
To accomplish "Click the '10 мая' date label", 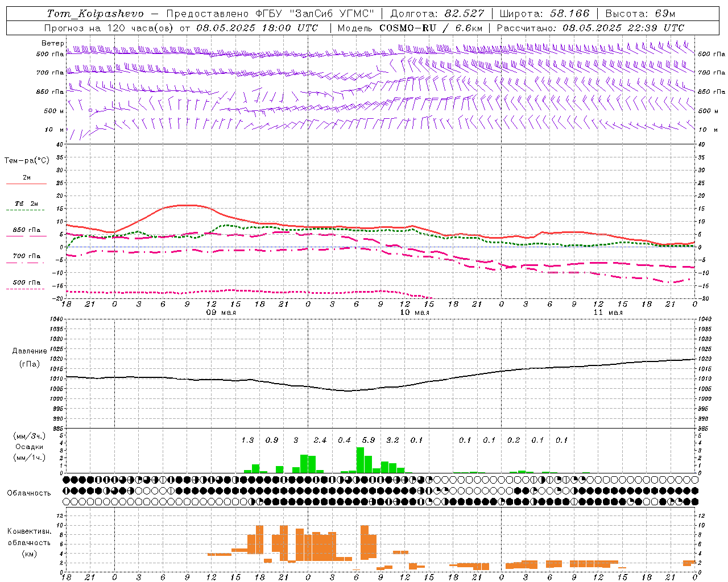I will [415, 313].
